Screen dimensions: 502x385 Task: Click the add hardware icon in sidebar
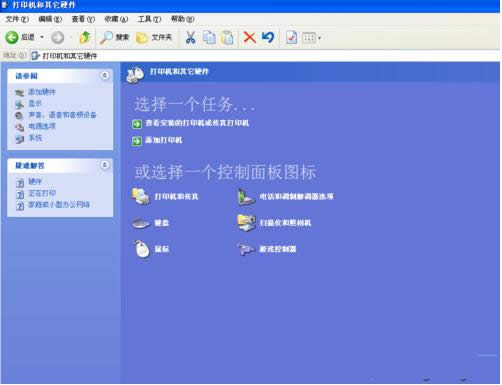[20, 93]
